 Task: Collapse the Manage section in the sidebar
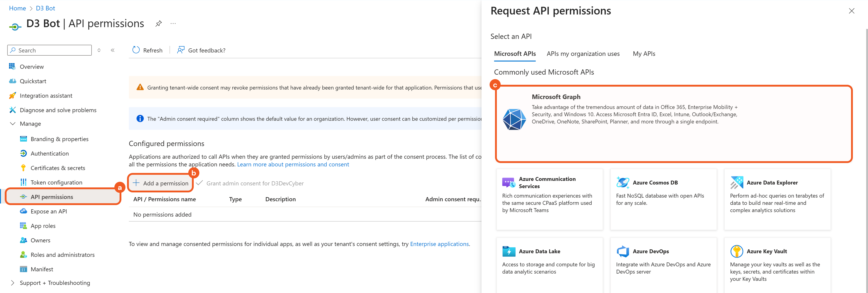pos(13,124)
